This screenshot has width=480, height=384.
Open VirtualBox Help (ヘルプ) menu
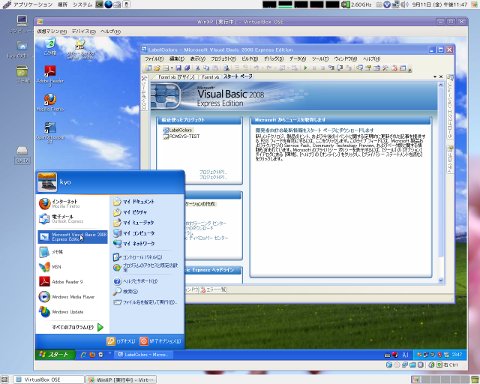pos(110,31)
